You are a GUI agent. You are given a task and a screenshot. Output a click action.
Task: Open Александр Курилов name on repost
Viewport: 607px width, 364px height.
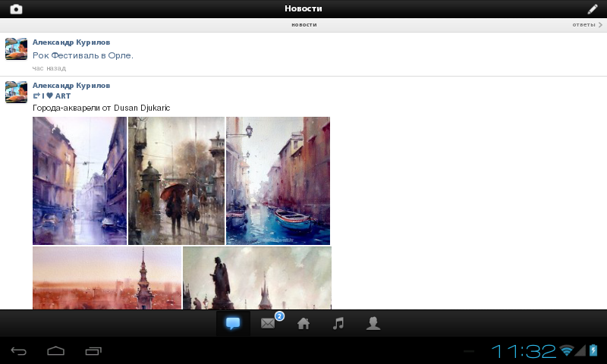pos(71,86)
